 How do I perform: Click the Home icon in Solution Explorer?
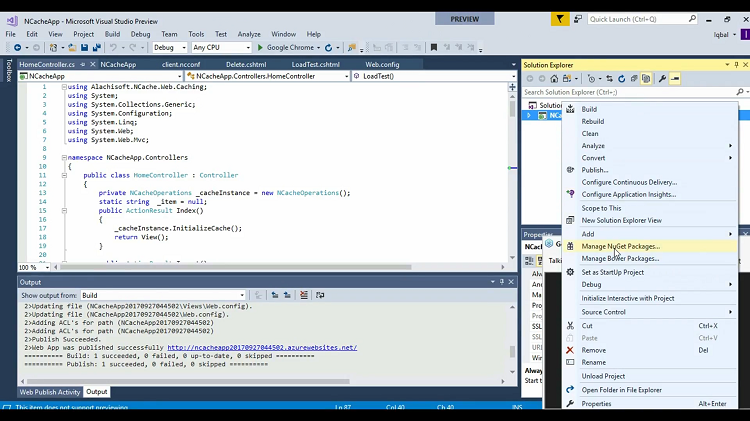554,78
